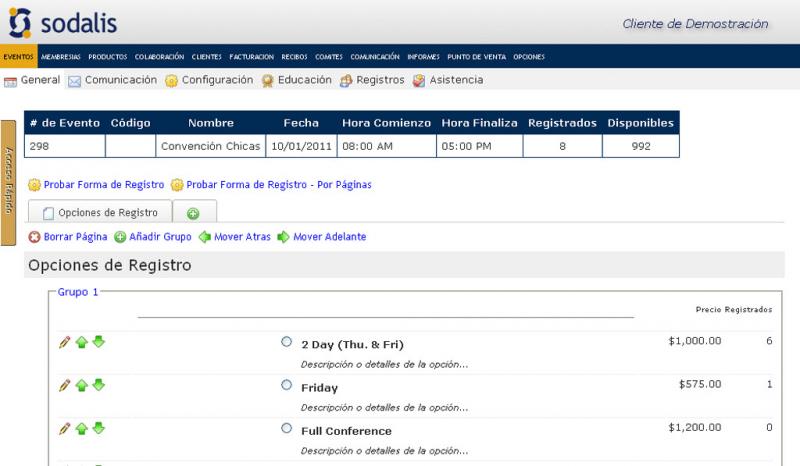Select the Friday radio button
Screen dimensions: 800x466
pyautogui.click(x=287, y=385)
